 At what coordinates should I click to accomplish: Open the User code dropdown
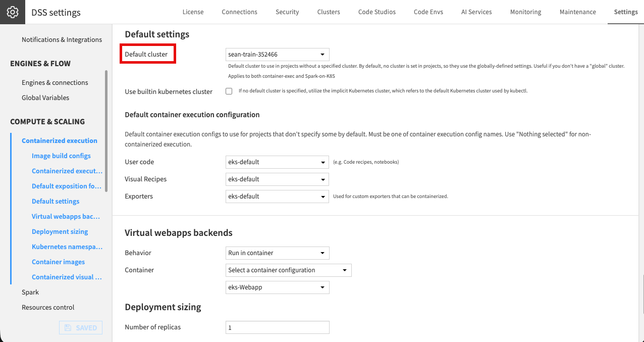(x=278, y=162)
